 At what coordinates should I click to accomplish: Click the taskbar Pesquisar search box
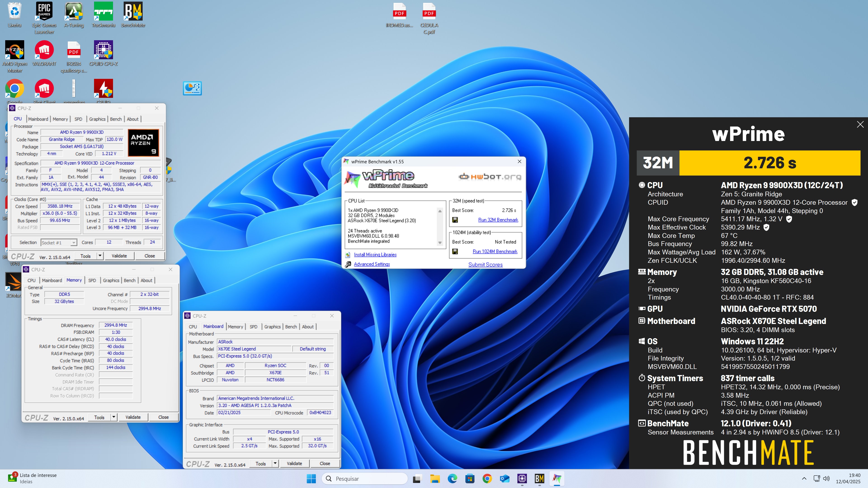pyautogui.click(x=365, y=478)
